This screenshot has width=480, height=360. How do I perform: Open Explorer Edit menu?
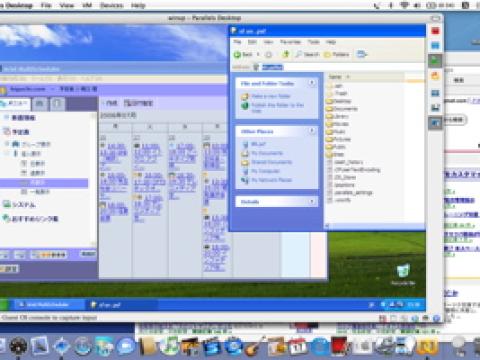pyautogui.click(x=252, y=42)
